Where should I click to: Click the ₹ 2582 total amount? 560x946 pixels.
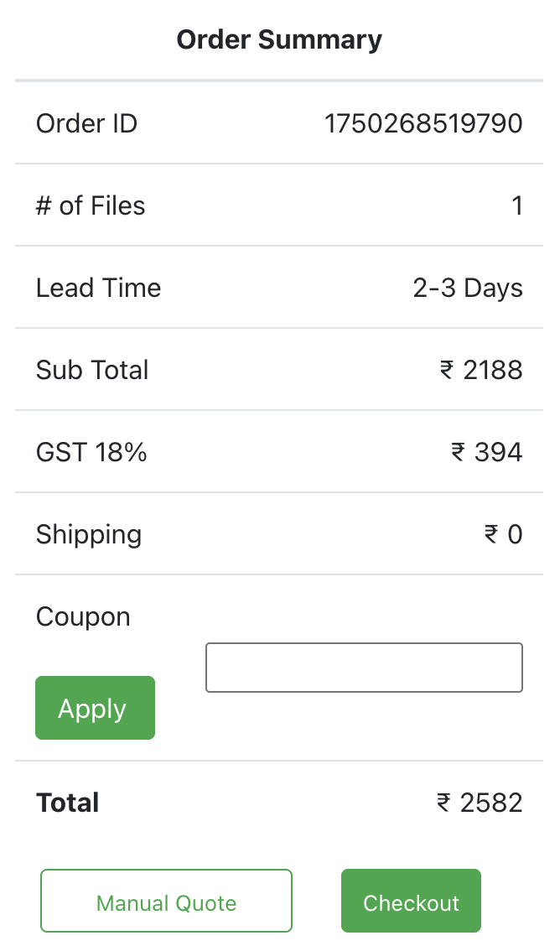click(x=480, y=803)
